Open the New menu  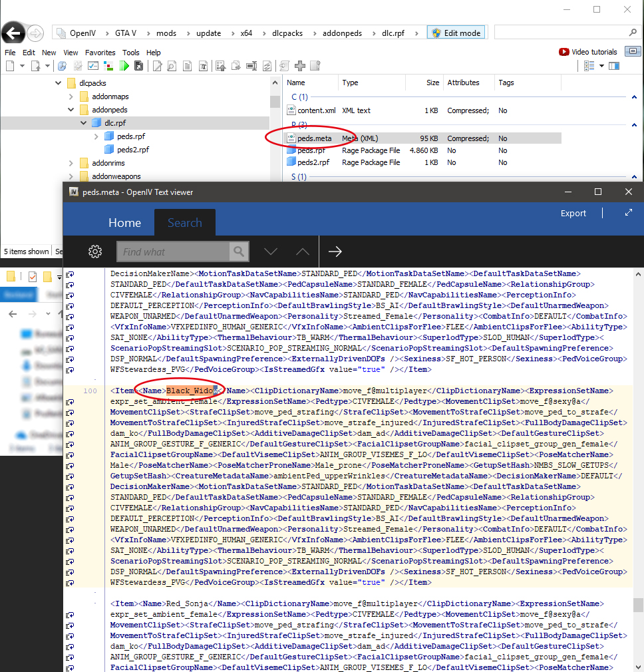coord(49,53)
